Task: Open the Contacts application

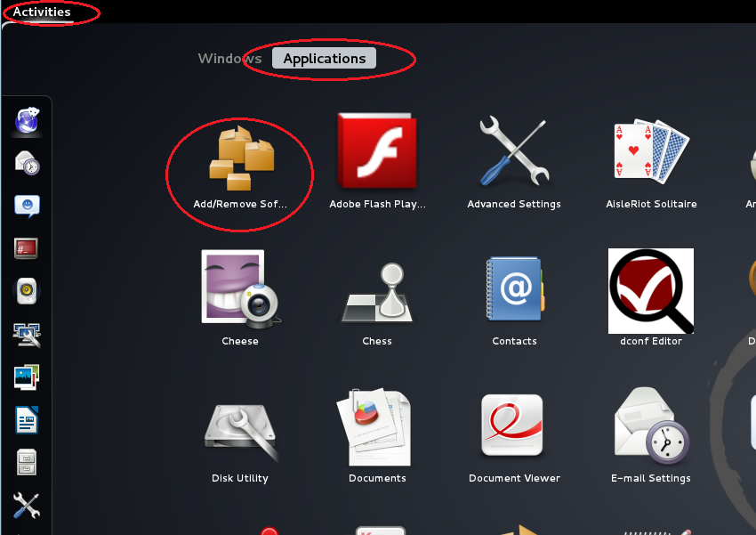Action: [514, 301]
